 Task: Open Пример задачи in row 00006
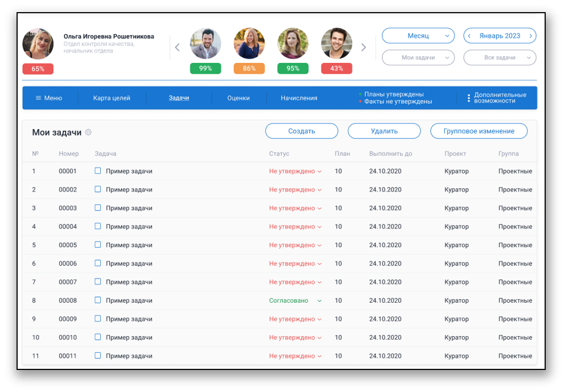129,264
